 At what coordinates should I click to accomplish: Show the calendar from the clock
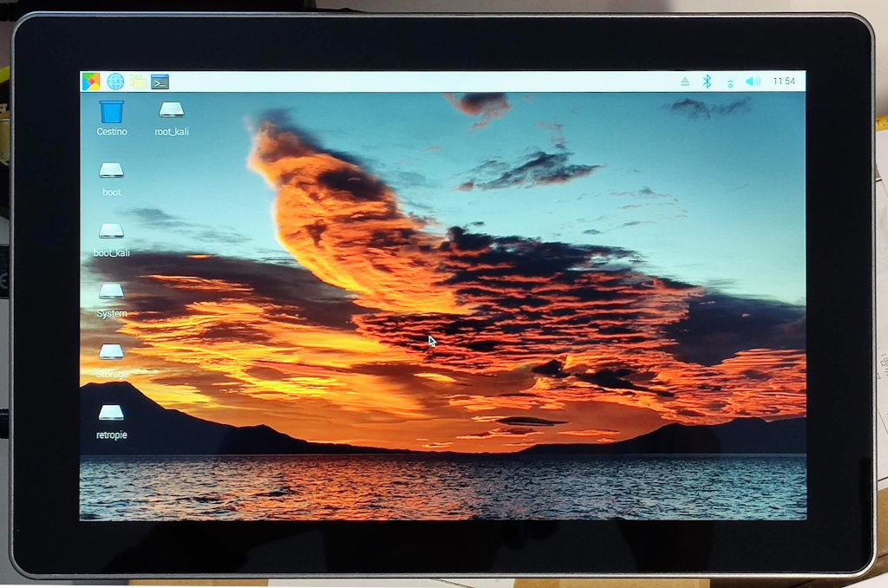click(784, 82)
